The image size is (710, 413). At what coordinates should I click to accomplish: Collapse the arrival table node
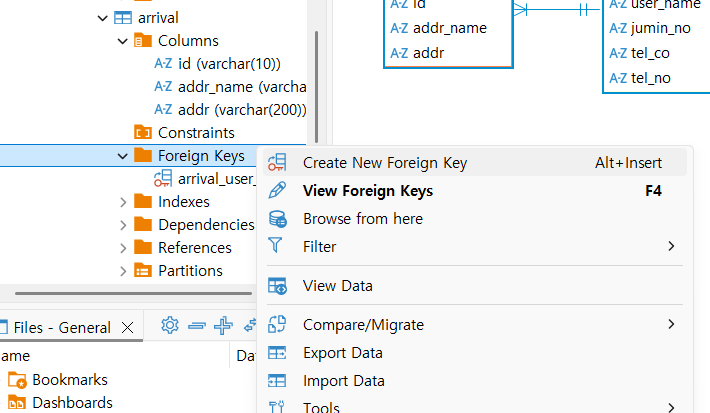coord(102,18)
